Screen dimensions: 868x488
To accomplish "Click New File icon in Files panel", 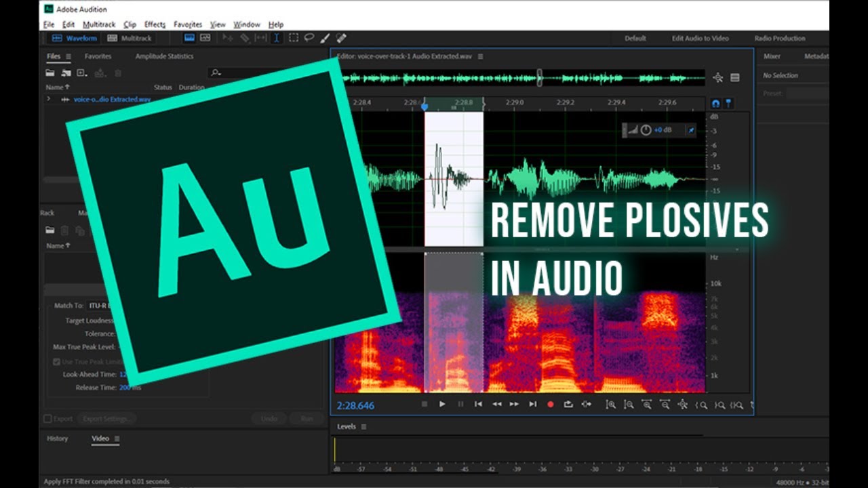I will (83, 73).
